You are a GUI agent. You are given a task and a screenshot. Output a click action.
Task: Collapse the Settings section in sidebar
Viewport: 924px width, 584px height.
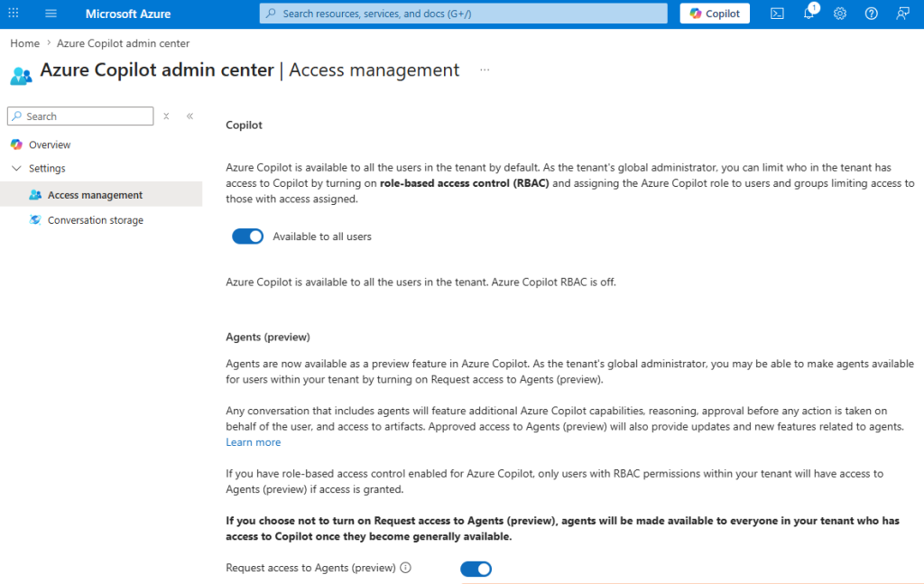pos(16,169)
